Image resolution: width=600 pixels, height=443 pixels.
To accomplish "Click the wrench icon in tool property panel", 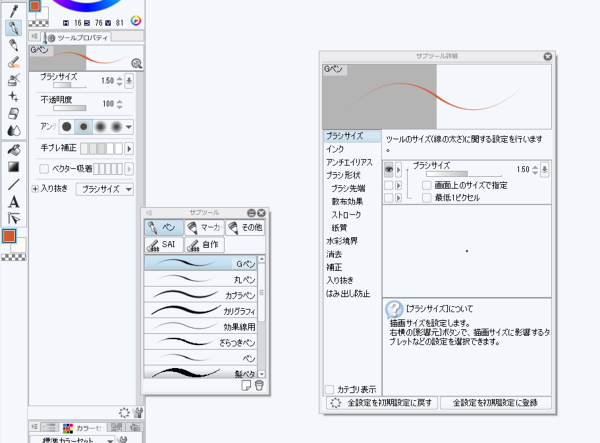I will coord(139,411).
